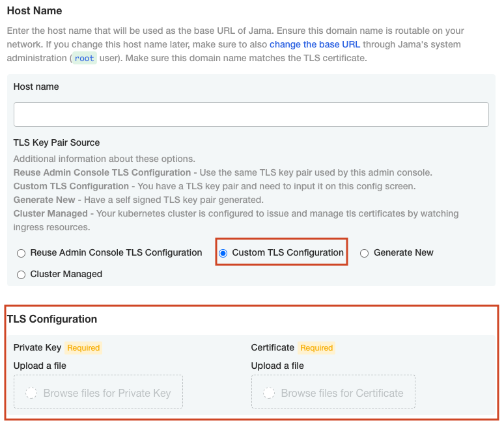Click the Host name input field
This screenshot has height=428, width=504.
(x=251, y=114)
